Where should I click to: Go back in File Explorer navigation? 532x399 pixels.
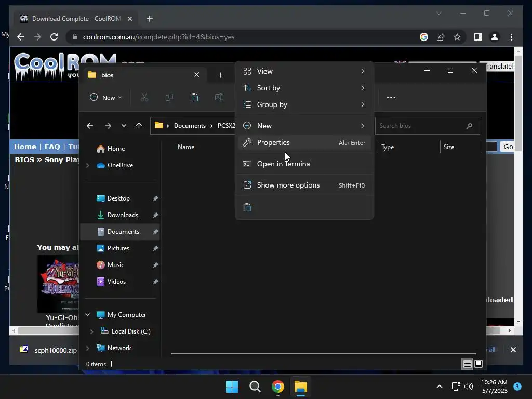click(89, 126)
